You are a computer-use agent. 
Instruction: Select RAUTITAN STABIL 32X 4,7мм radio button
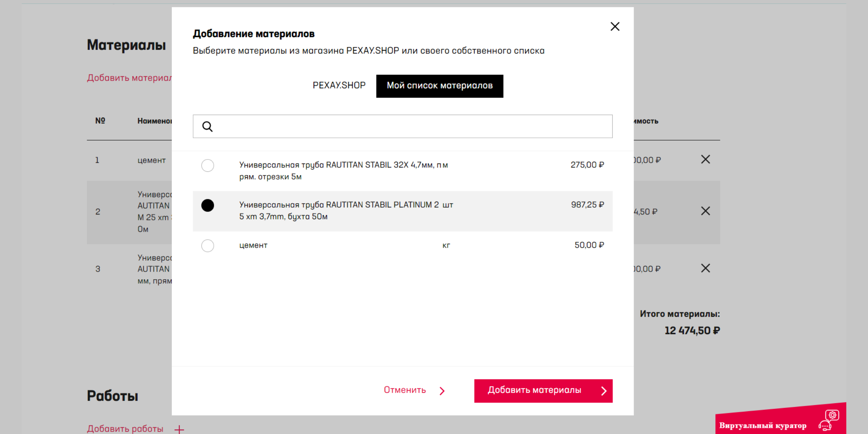click(x=208, y=166)
